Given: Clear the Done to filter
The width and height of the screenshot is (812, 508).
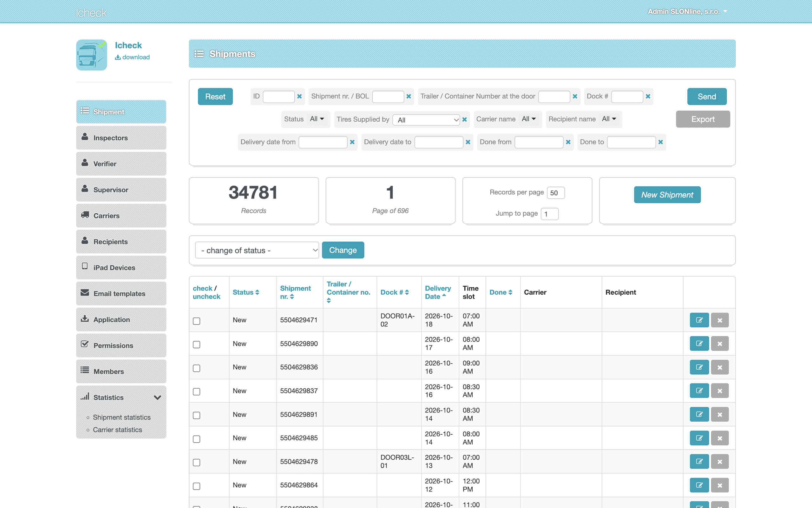Looking at the screenshot, I should pyautogui.click(x=660, y=142).
